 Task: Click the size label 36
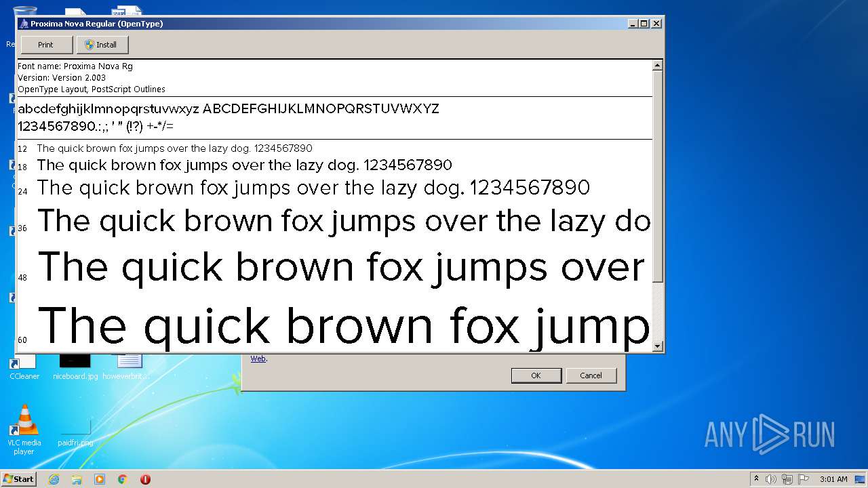pyautogui.click(x=22, y=228)
